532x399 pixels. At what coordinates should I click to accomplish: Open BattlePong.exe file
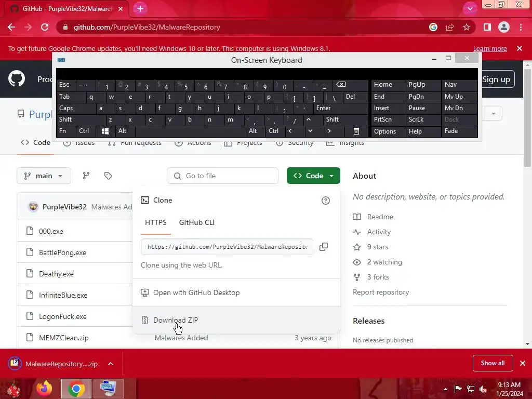tap(62, 253)
